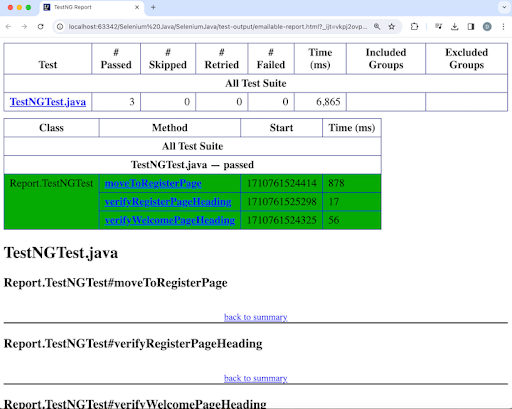
Task: Select the total time 6,865
Action: click(328, 102)
